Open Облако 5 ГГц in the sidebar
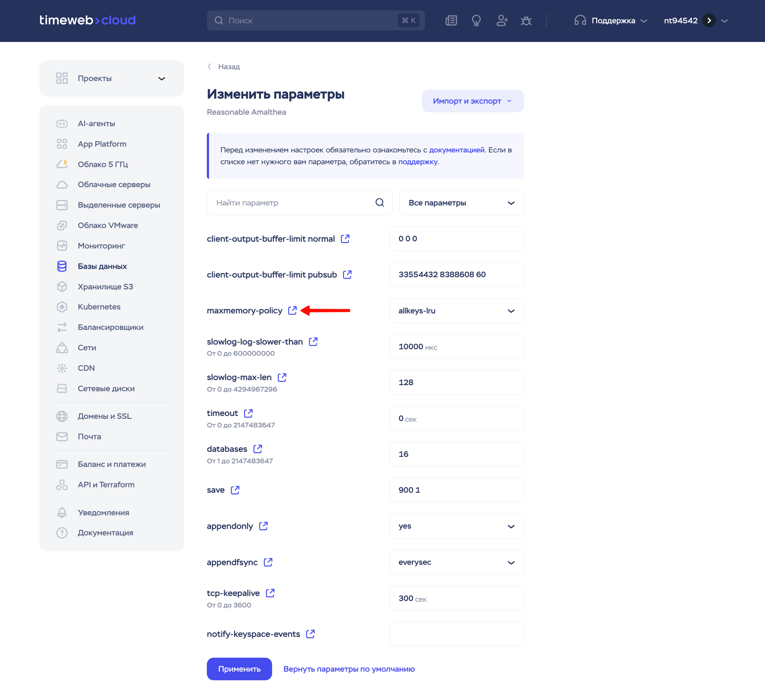765x700 pixels. (103, 164)
